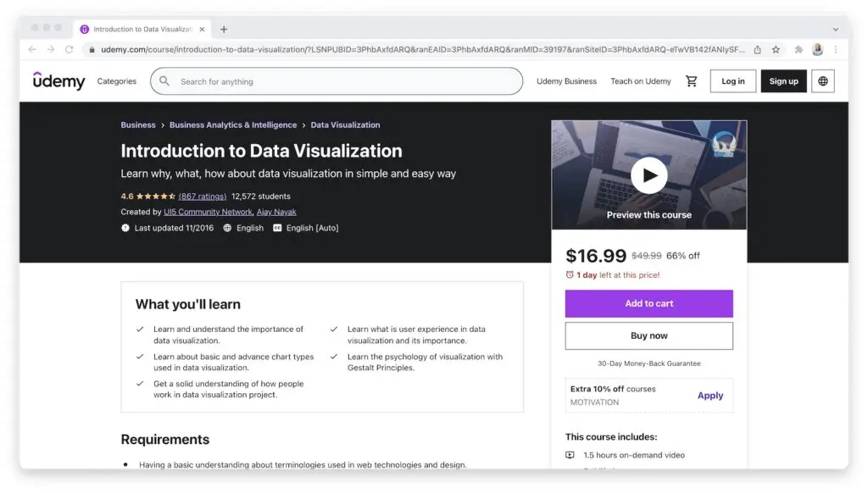Viewport: 868px width, 493px height.
Task: Click the course title heading
Action: tap(261, 151)
